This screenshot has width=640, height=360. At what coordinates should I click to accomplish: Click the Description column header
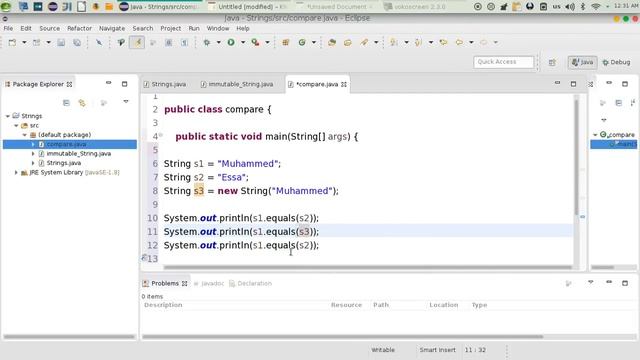click(x=163, y=305)
